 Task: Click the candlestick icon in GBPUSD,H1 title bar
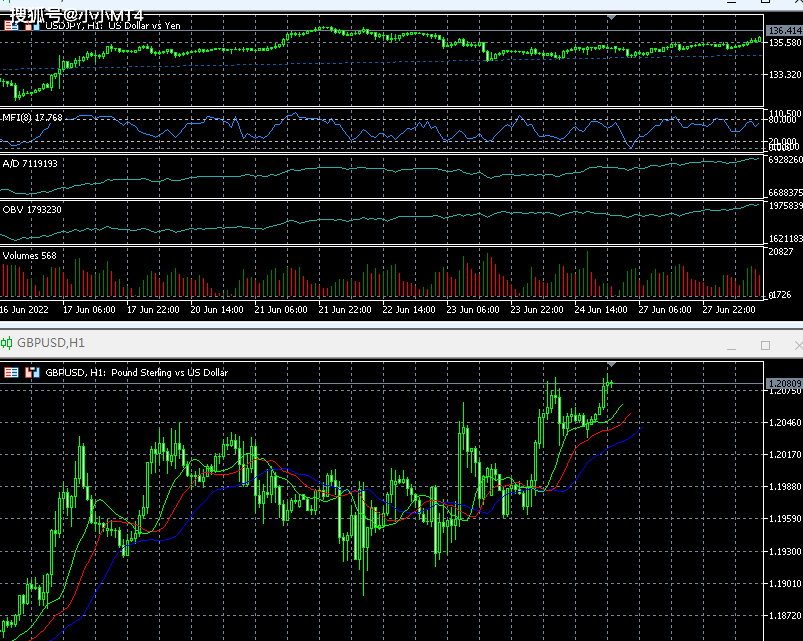tap(8, 343)
